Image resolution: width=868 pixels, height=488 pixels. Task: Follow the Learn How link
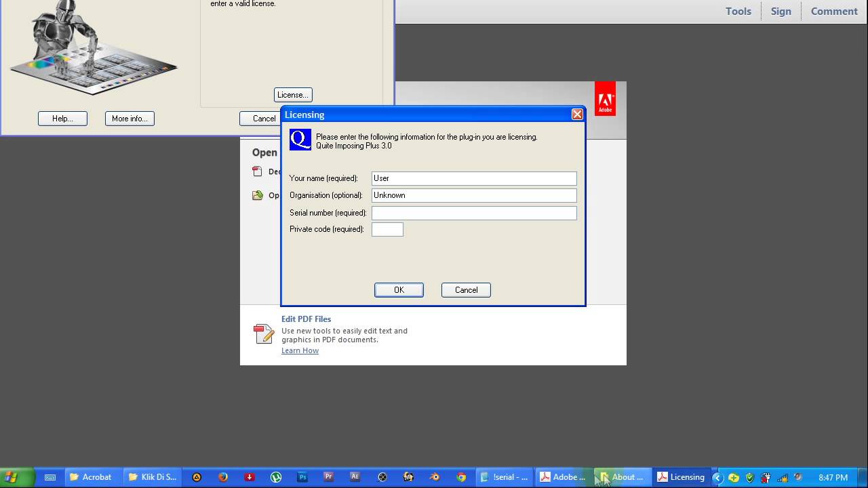(x=300, y=350)
